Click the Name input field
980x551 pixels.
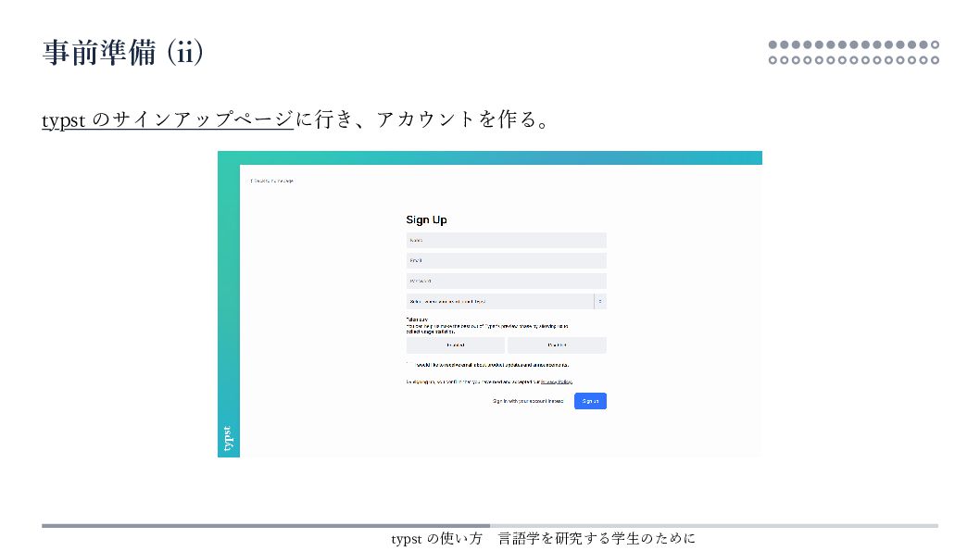click(506, 240)
